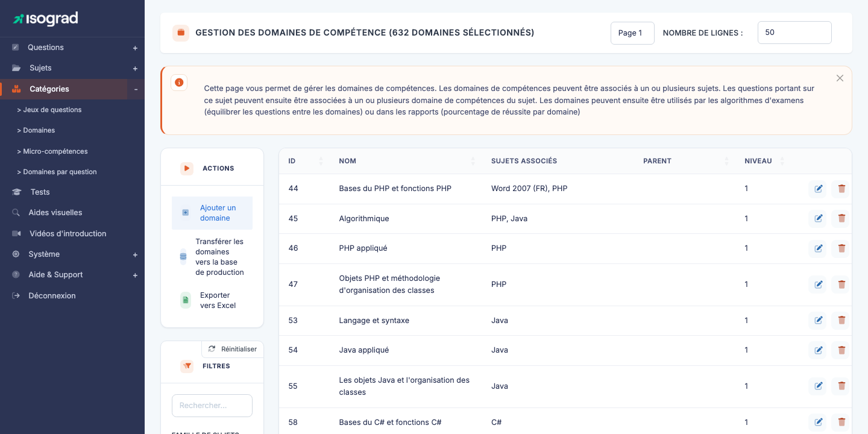Edit the Langage et syntaxe domain
The width and height of the screenshot is (868, 434).
pos(818,320)
